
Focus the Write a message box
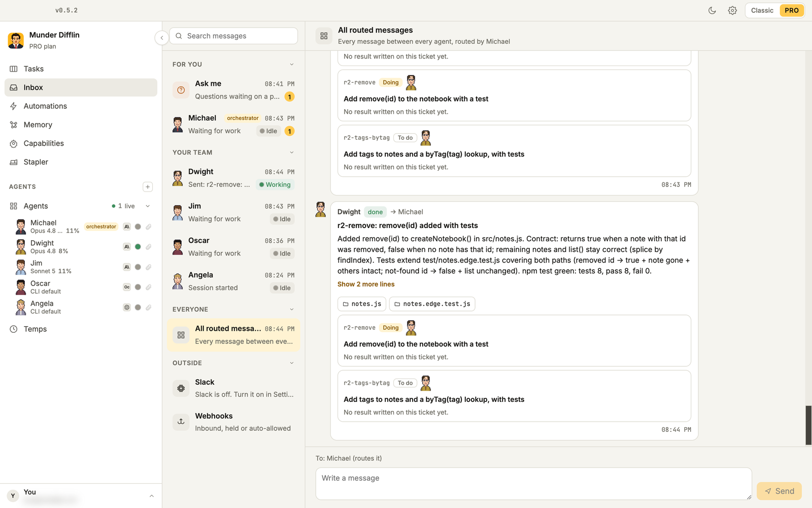(x=533, y=484)
